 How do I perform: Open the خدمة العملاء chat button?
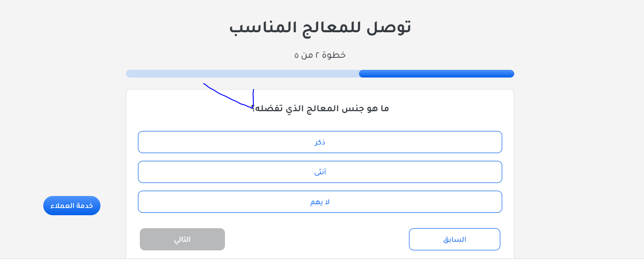pyautogui.click(x=72, y=206)
